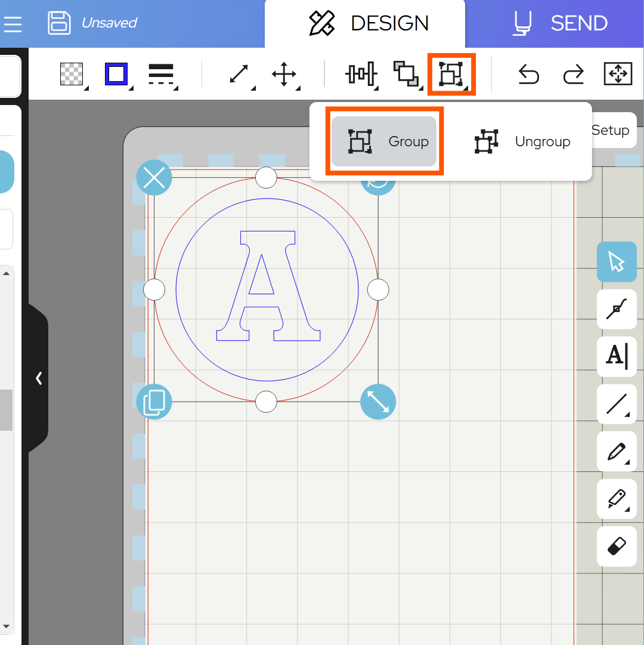Click the left middle resize handle
This screenshot has width=644, height=645.
point(154,290)
